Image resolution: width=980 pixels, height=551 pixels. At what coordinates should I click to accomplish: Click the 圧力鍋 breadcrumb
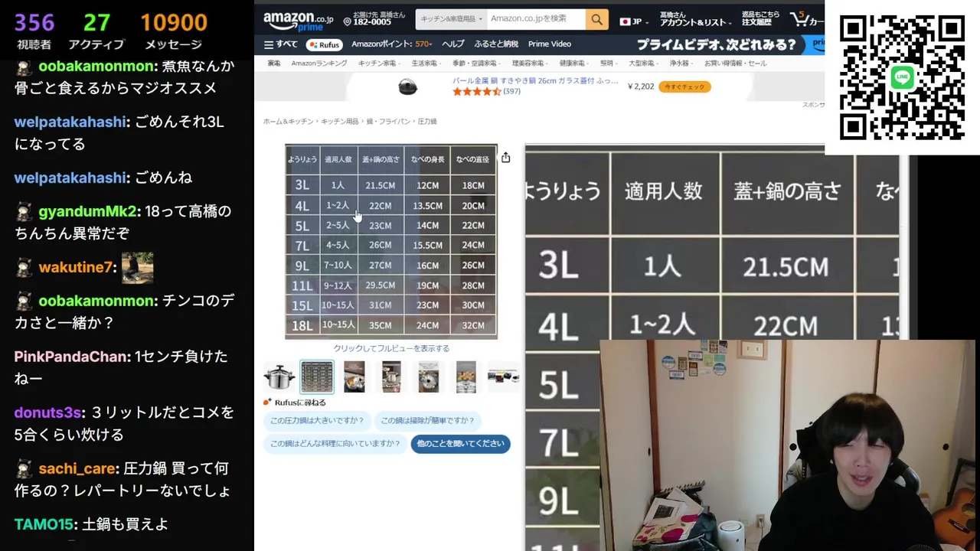(427, 122)
